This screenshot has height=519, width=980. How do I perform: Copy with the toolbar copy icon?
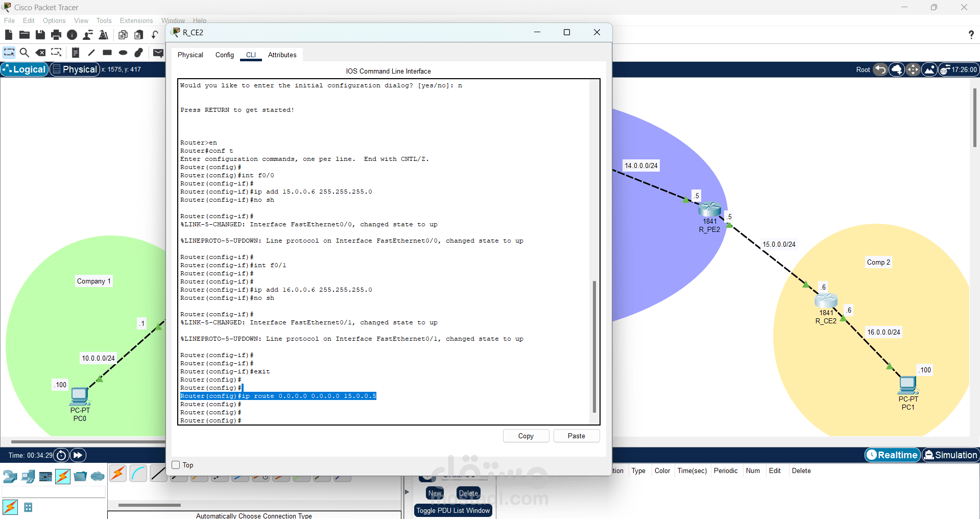coord(123,35)
